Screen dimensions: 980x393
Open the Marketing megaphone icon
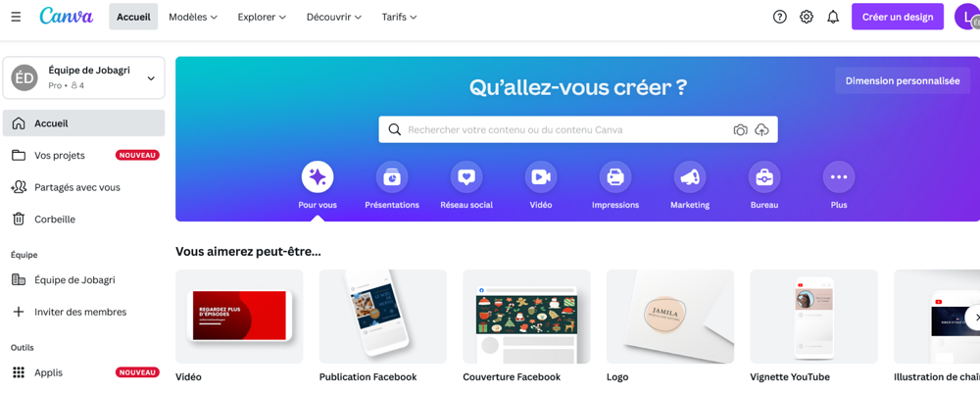coord(690,177)
